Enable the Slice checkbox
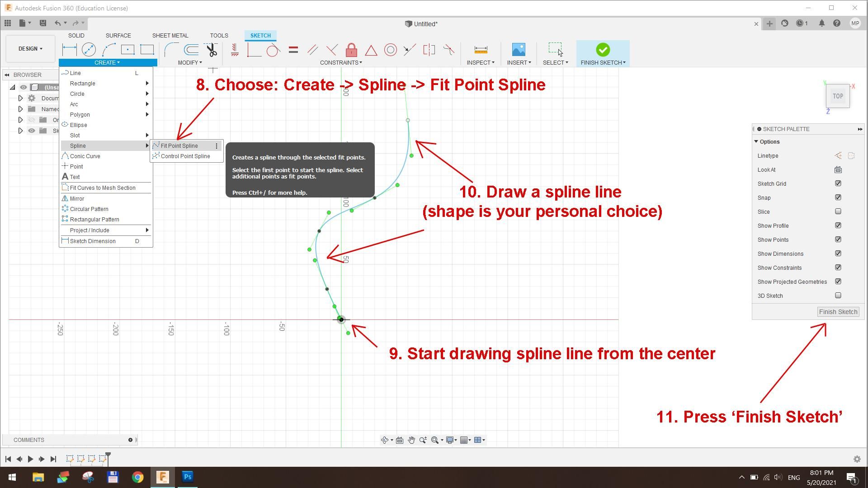 (838, 211)
